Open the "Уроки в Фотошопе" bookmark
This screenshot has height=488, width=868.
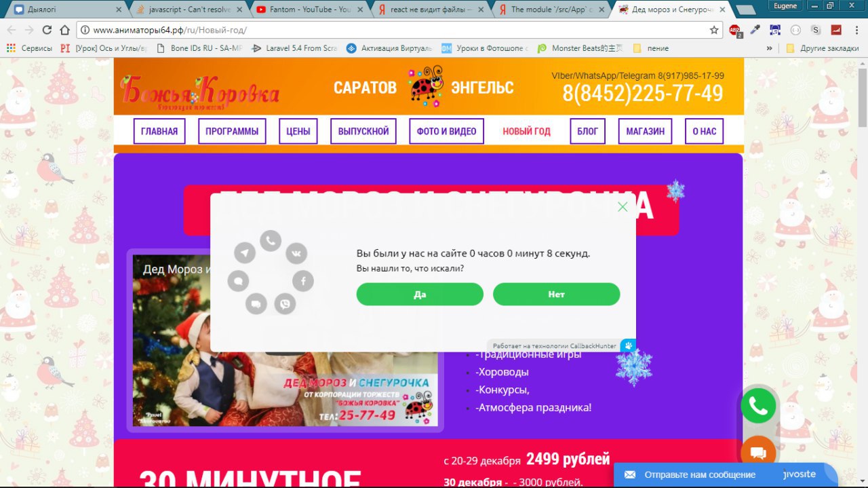[x=484, y=48]
